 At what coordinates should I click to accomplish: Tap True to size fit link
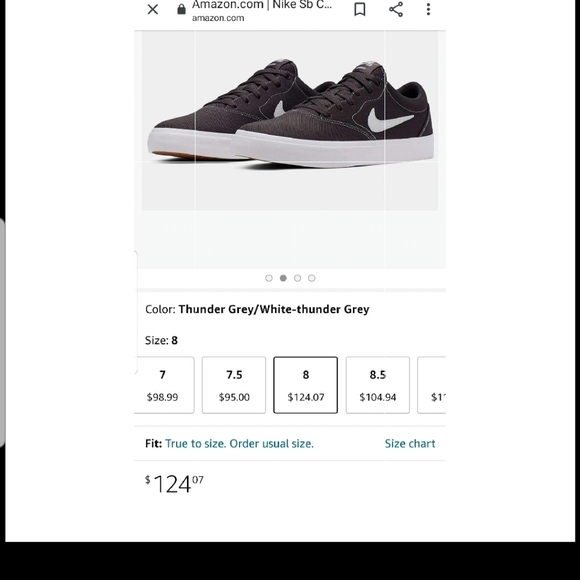[239, 444]
